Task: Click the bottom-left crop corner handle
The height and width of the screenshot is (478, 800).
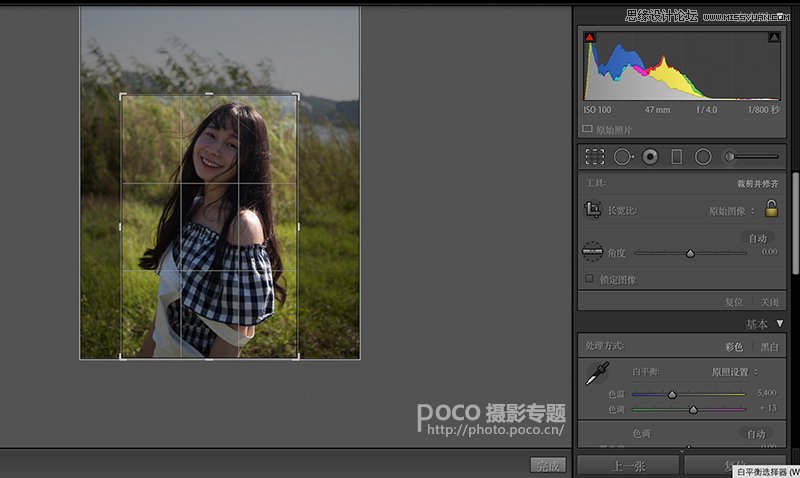Action: [x=122, y=356]
